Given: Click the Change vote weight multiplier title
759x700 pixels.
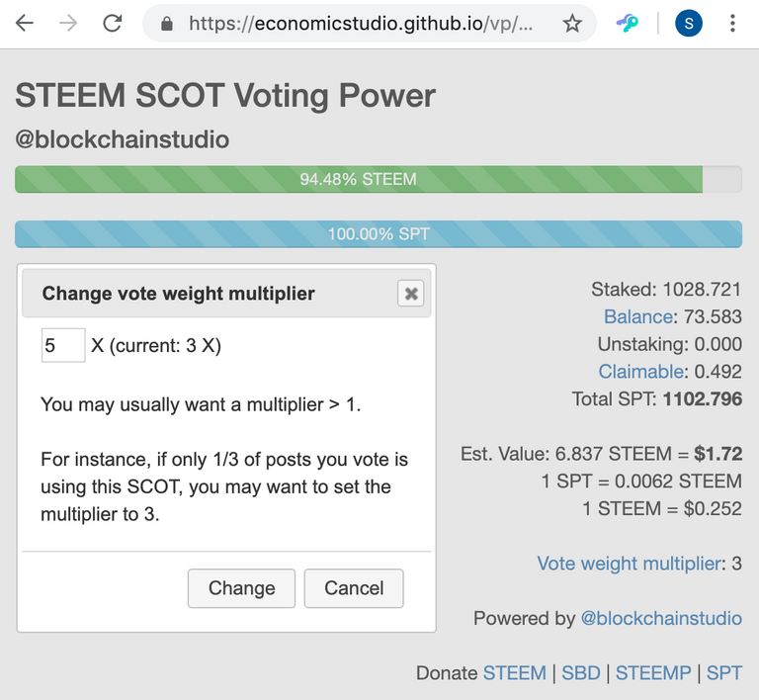Looking at the screenshot, I should [179, 294].
